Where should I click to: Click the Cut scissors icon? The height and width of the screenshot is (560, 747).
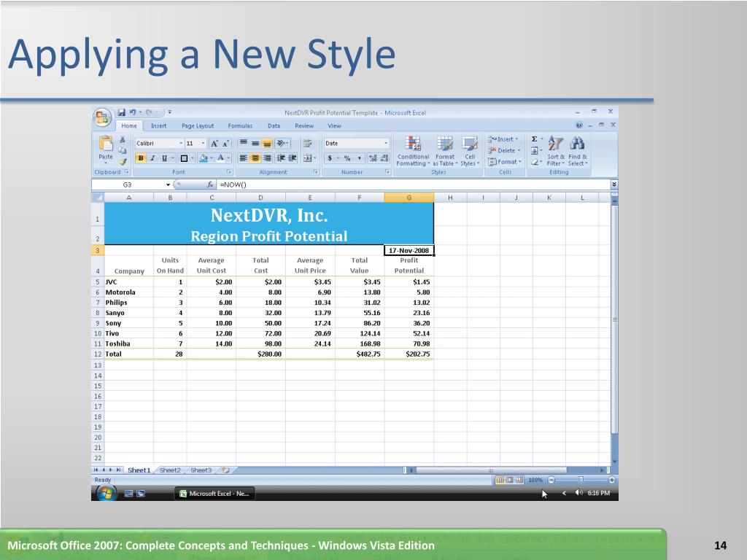coord(123,139)
